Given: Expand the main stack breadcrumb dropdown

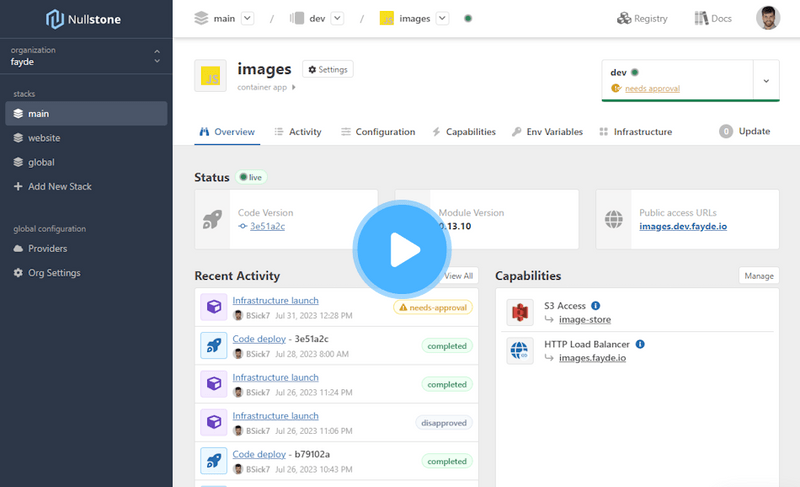Looking at the screenshot, I should (x=247, y=18).
